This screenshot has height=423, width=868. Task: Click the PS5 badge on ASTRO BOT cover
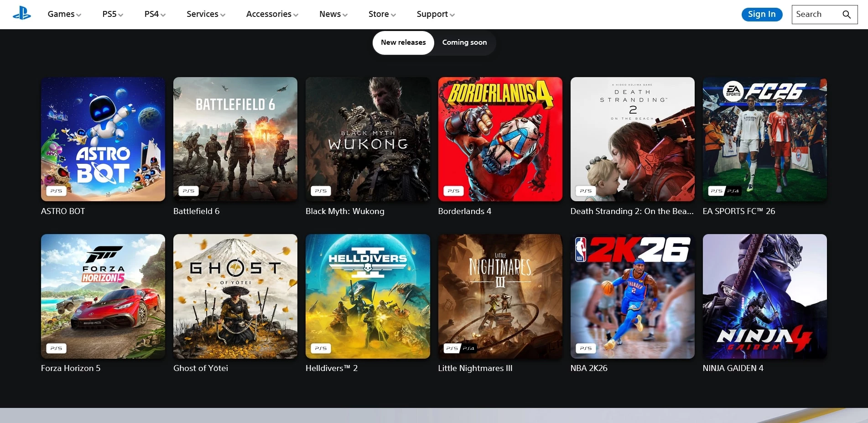pyautogui.click(x=56, y=191)
